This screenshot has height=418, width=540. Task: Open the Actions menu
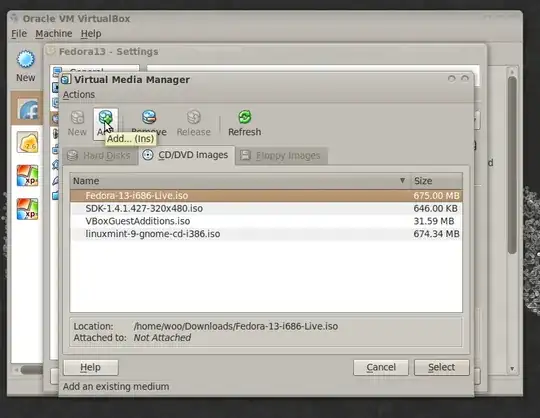point(79,94)
